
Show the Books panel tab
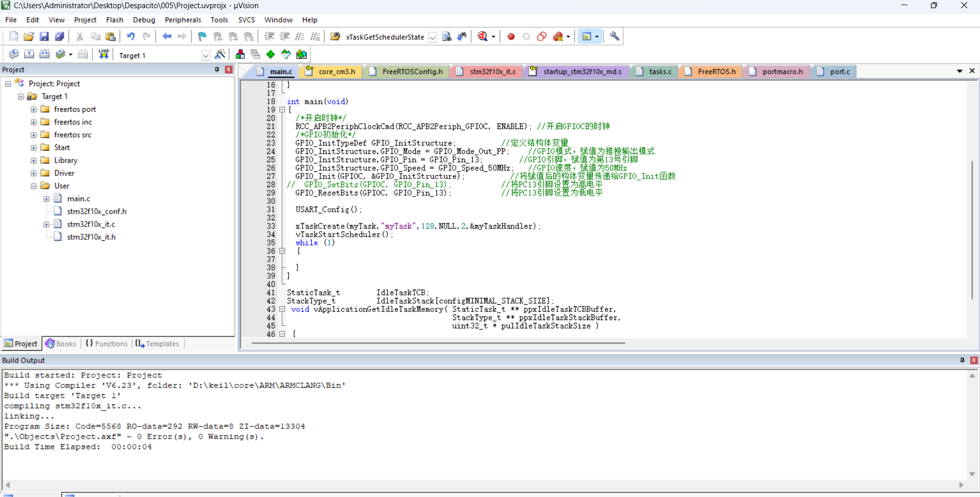click(x=61, y=344)
